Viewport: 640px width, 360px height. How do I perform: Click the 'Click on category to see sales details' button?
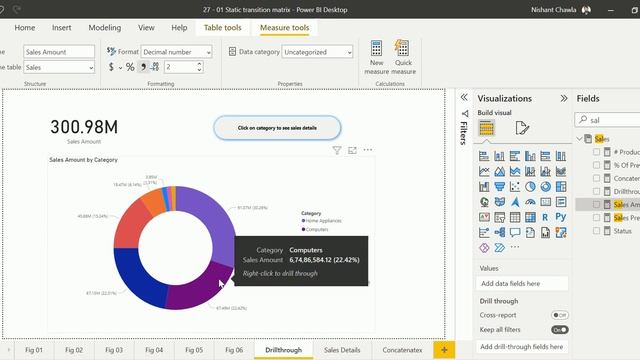(277, 128)
